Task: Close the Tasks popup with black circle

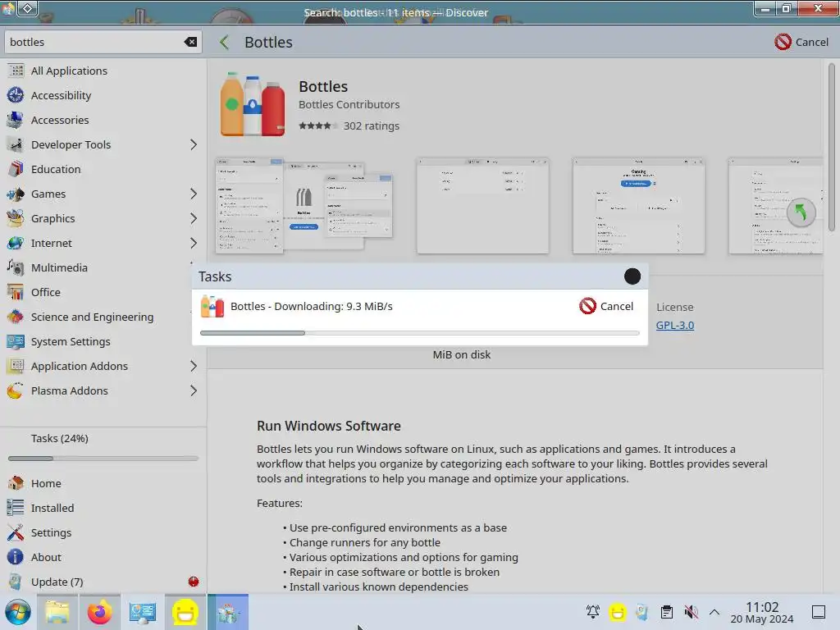Action: coord(632,276)
